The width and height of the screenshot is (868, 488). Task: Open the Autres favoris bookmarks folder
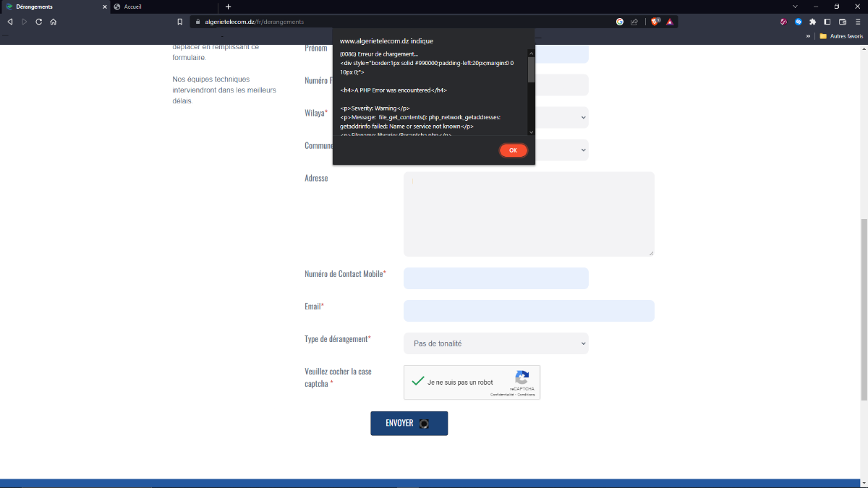(x=841, y=35)
